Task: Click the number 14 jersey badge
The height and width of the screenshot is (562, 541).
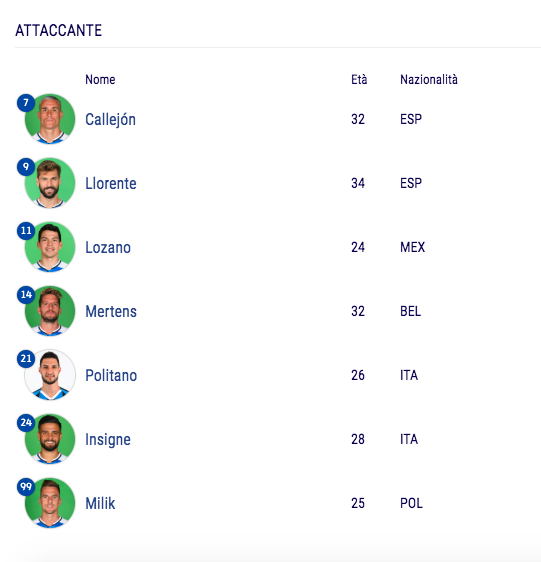Action: 26,295
